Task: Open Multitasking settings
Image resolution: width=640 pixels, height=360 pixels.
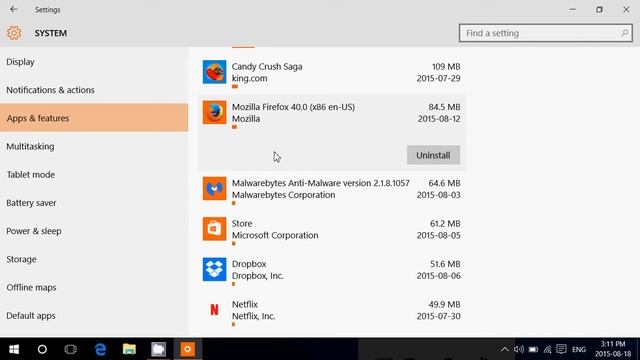Action: [94, 146]
